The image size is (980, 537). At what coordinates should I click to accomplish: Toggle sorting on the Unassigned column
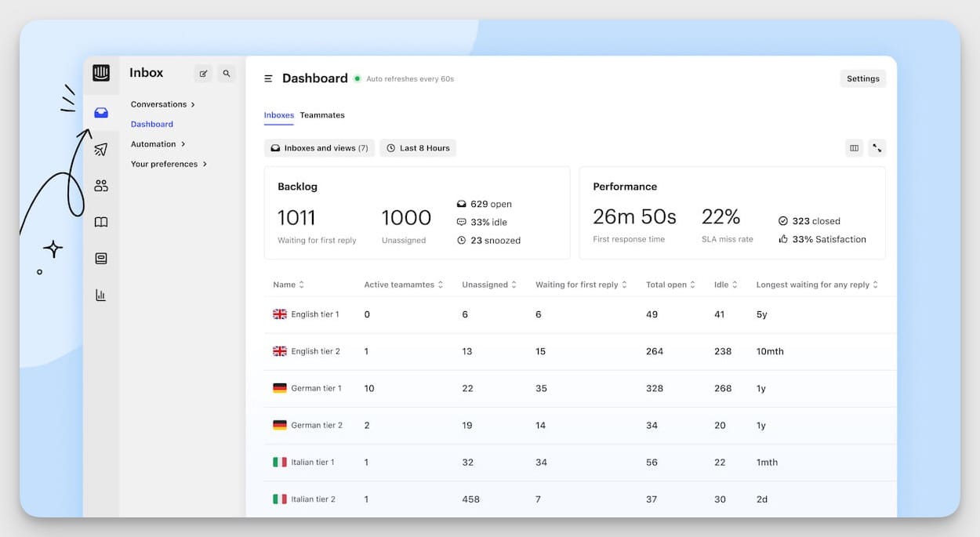[x=514, y=285]
